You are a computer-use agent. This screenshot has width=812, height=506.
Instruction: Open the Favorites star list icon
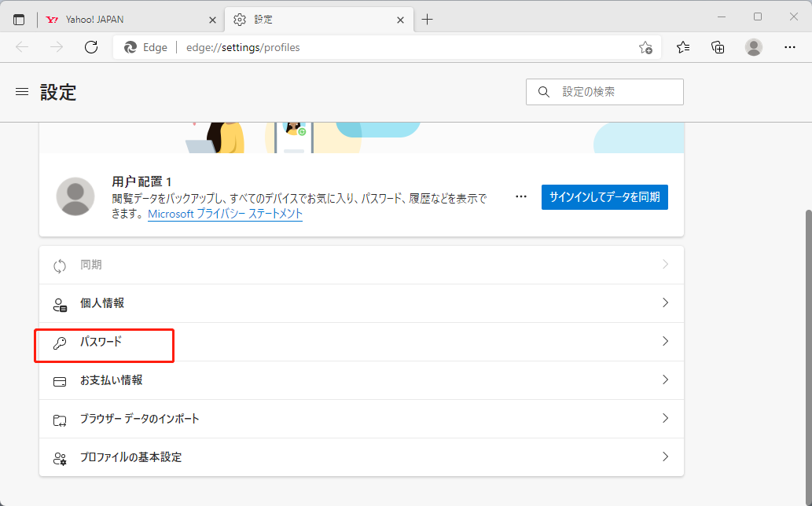(x=683, y=47)
